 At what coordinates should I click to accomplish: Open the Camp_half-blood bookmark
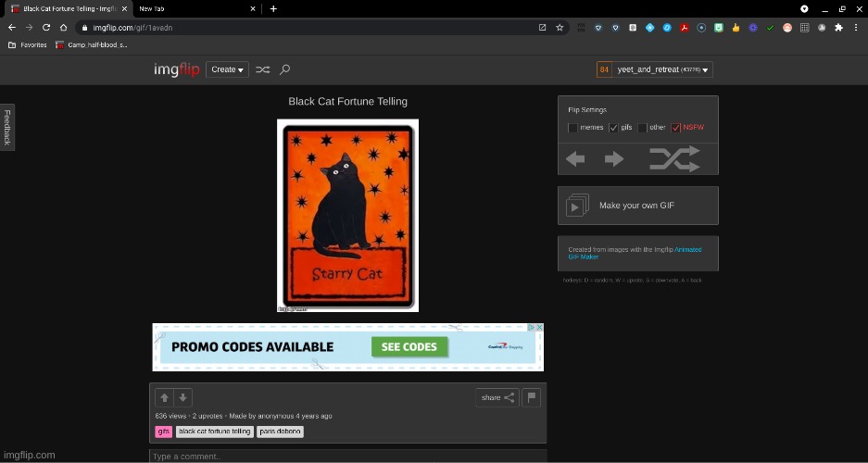92,44
